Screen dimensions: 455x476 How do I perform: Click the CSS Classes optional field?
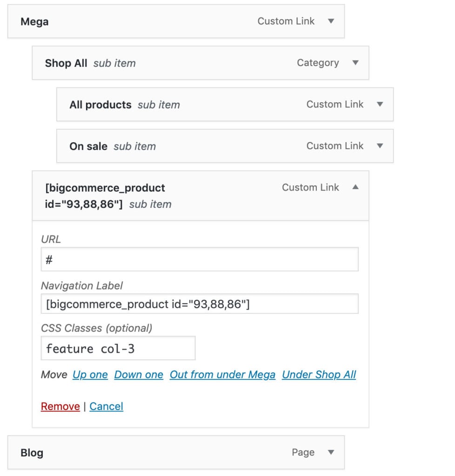tap(118, 348)
